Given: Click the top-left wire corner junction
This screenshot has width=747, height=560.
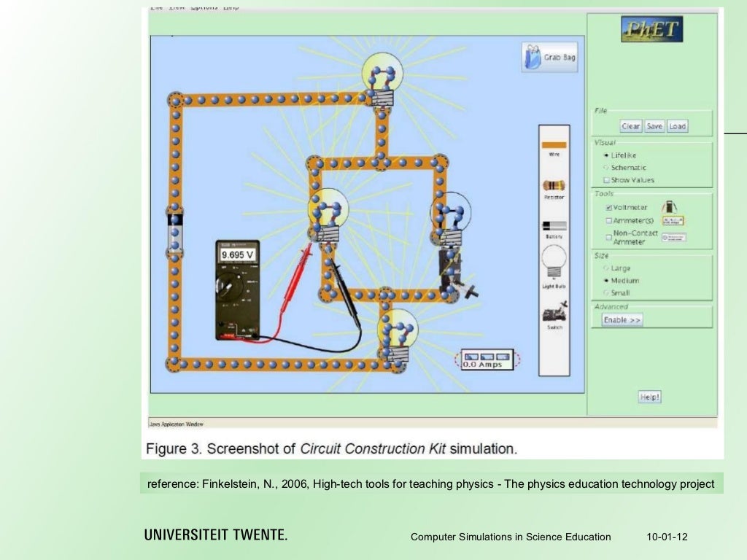Looking at the screenshot, I should [175, 100].
